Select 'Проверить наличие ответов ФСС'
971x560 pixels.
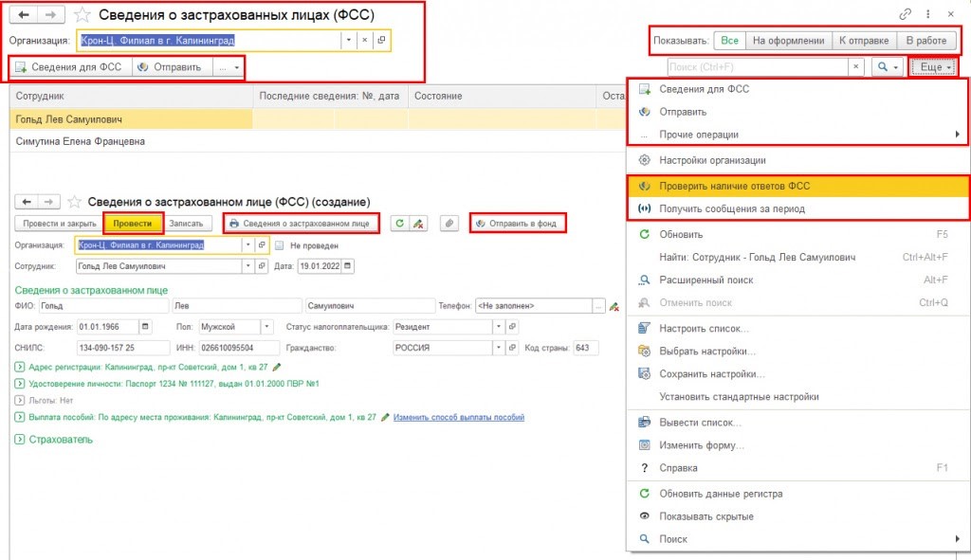(x=797, y=186)
